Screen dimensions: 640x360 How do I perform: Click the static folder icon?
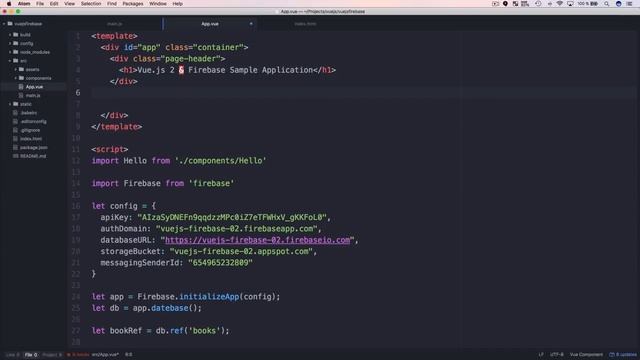(x=16, y=104)
